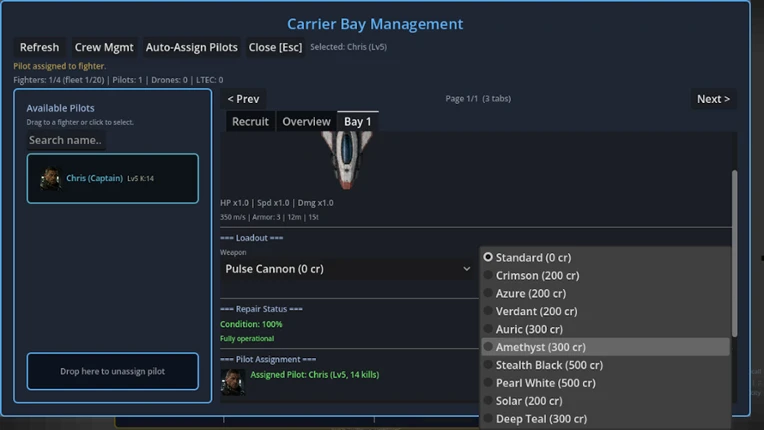764x430 pixels.
Task: Switch to the Recruit tab
Action: coord(250,121)
